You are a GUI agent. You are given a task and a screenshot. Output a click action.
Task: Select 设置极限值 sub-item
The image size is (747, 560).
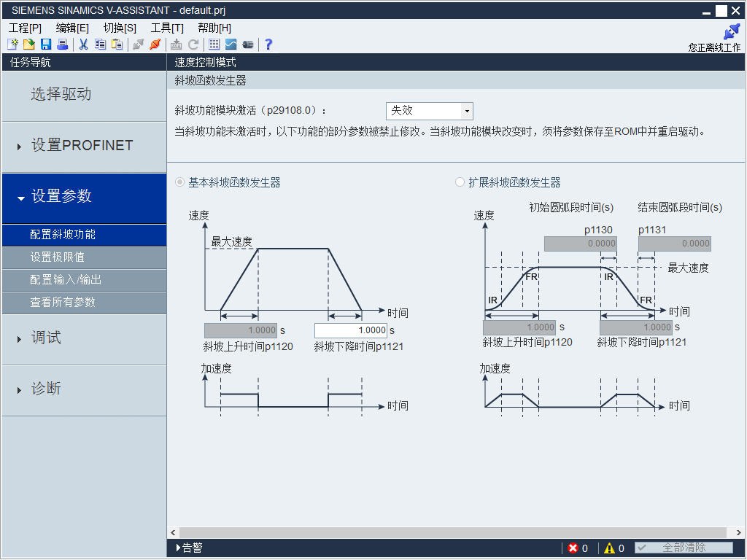pos(85,257)
